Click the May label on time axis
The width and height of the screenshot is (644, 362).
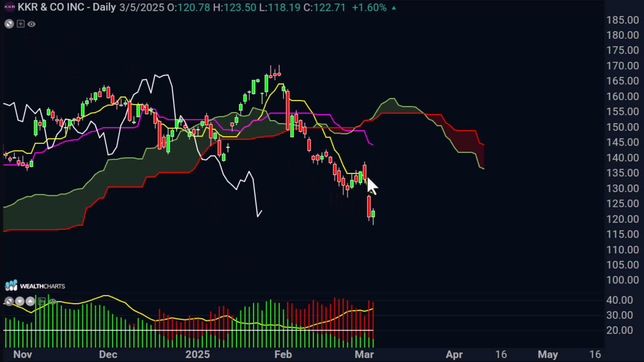[x=548, y=355]
